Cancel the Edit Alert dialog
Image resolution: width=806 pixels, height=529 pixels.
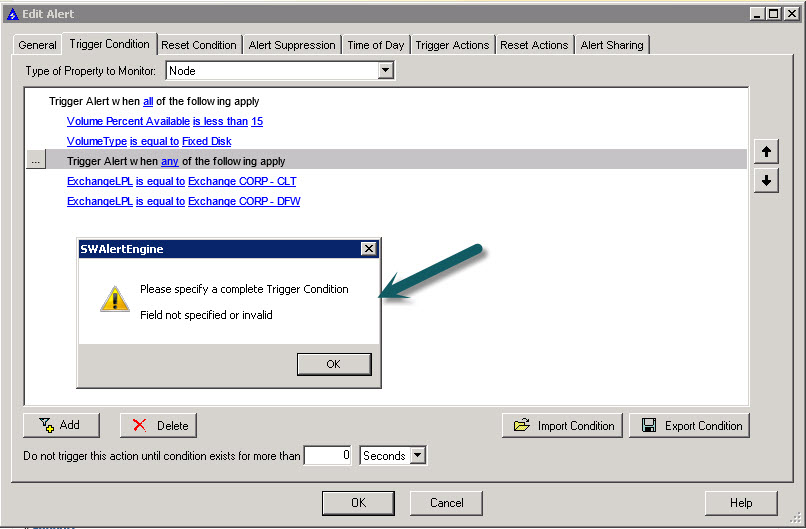coord(446,503)
